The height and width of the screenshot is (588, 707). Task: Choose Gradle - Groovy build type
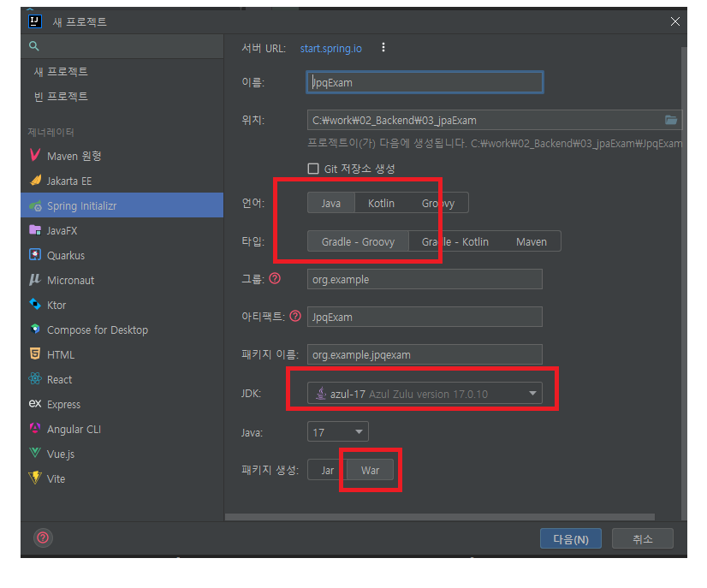(358, 241)
